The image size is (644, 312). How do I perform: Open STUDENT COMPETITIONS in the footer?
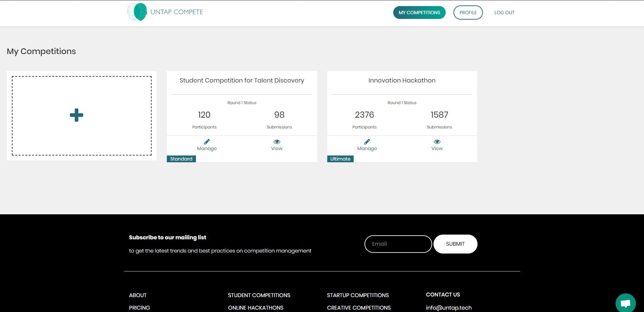259,295
